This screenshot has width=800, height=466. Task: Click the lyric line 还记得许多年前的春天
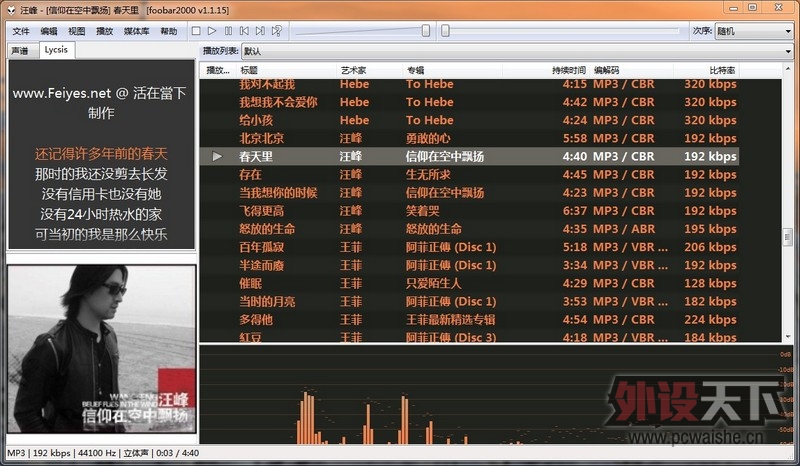[x=101, y=154]
